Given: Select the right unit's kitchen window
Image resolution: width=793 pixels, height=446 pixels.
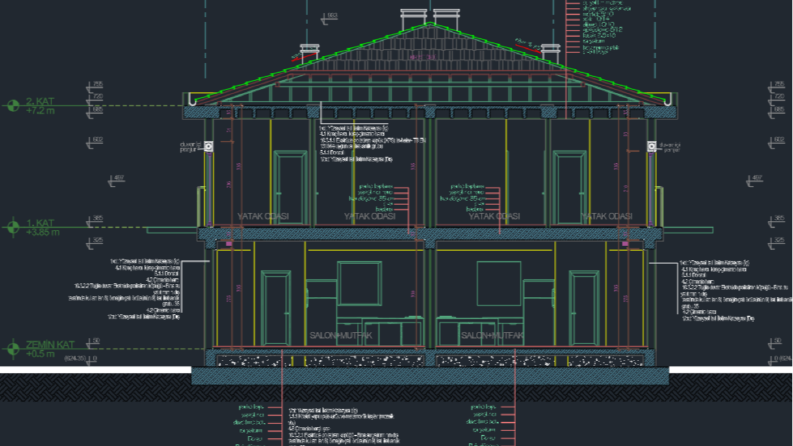Looking at the screenshot, I should click(499, 283).
